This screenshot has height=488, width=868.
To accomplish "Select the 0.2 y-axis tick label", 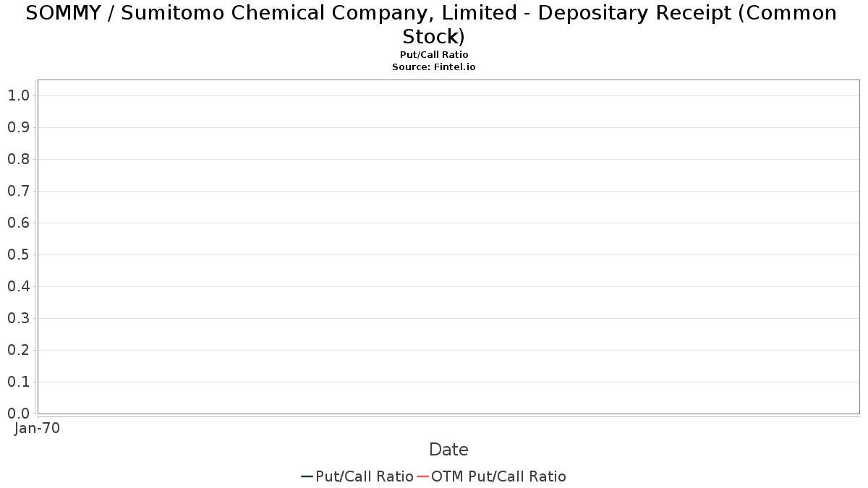I will (18, 350).
